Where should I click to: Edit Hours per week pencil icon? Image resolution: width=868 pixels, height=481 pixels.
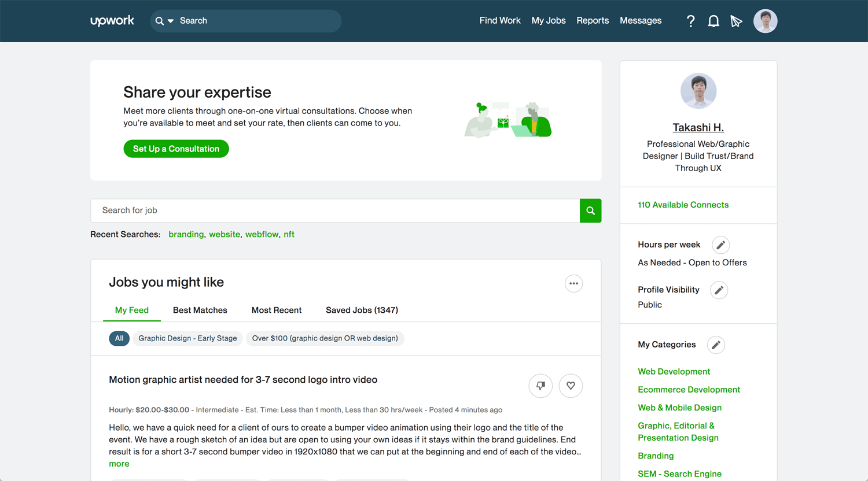(x=720, y=245)
